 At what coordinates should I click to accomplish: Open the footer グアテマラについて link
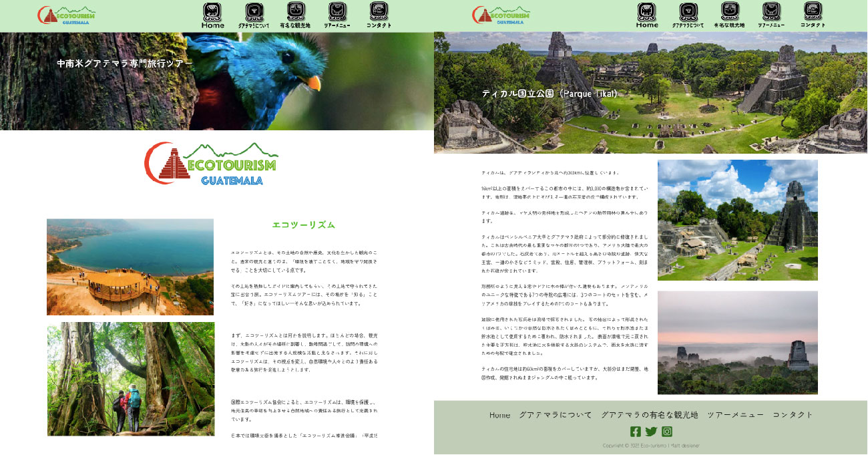point(556,415)
